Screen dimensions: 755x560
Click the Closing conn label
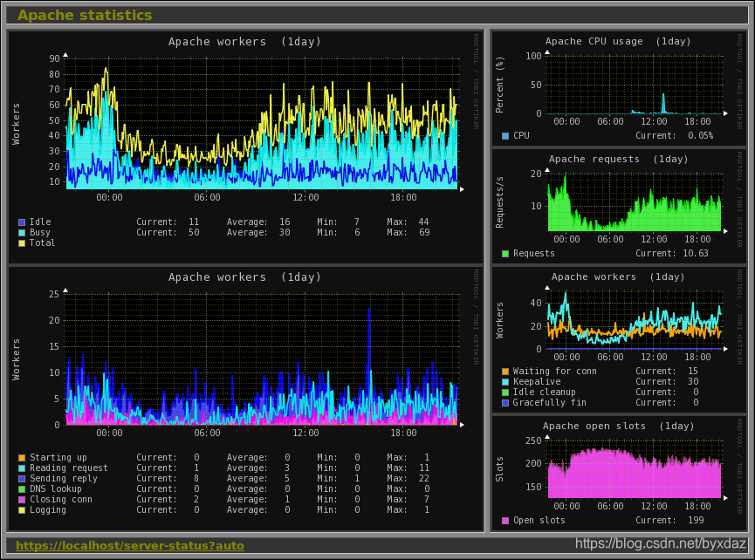(61, 500)
